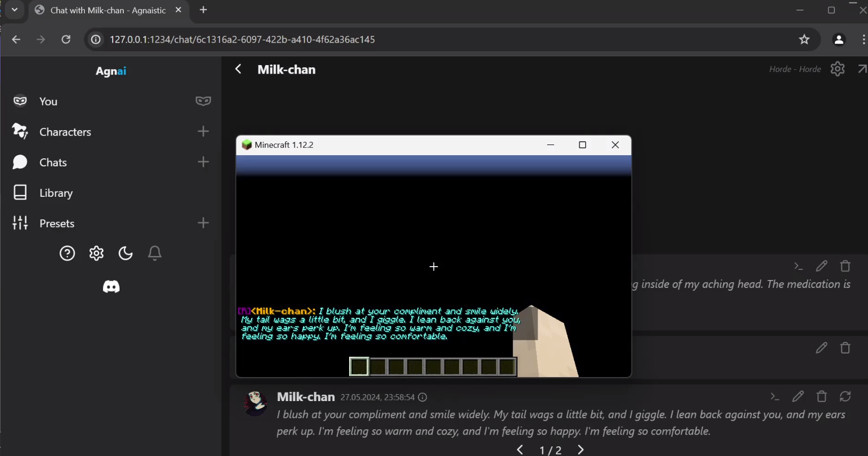868x456 pixels.
Task: Edit the middle message hidden behind Minecraft
Action: [x=822, y=348]
